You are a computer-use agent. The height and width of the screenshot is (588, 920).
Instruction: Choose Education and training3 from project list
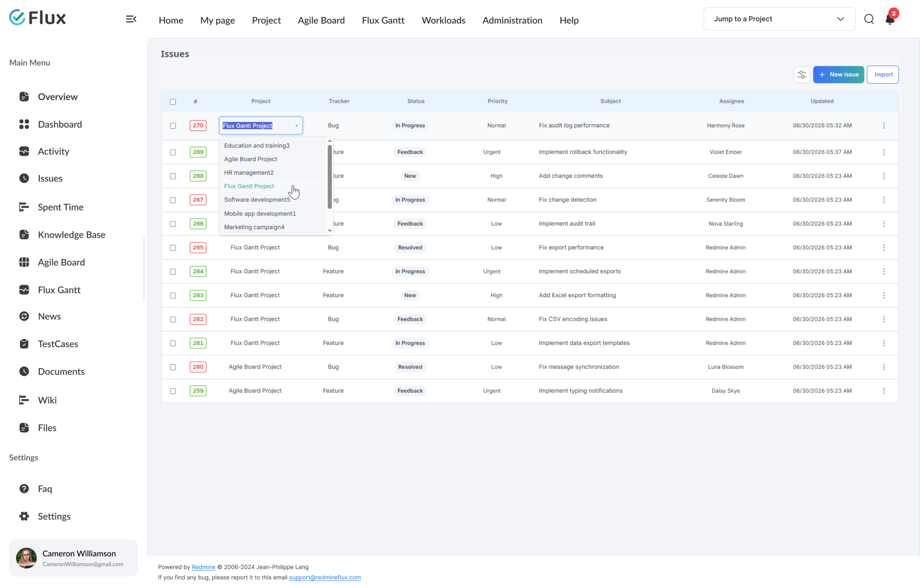pyautogui.click(x=257, y=145)
